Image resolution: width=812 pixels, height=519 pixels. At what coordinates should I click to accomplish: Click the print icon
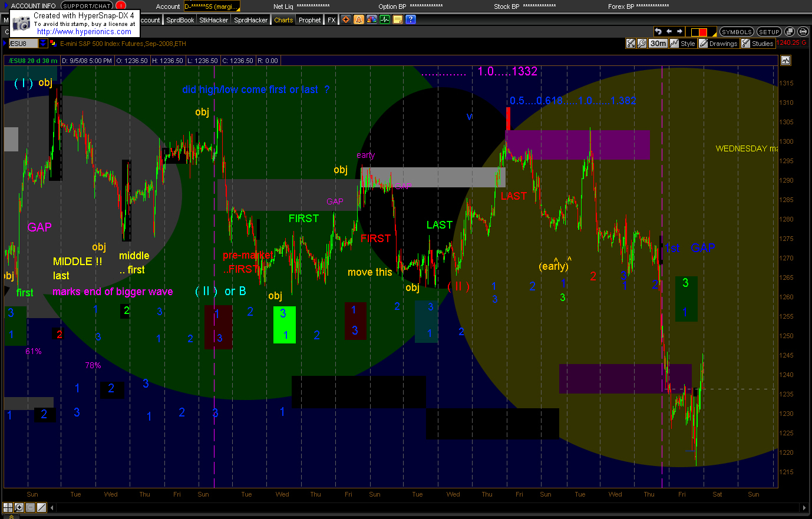[x=802, y=32]
